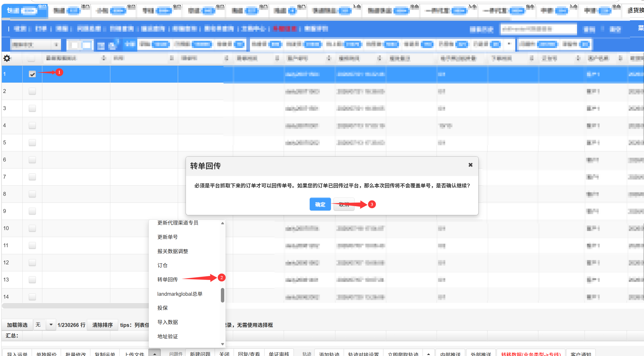Image resolution: width=644 pixels, height=356 pixels.
Task: Click the grid's horizontal scrollbar
Action: 75,306
